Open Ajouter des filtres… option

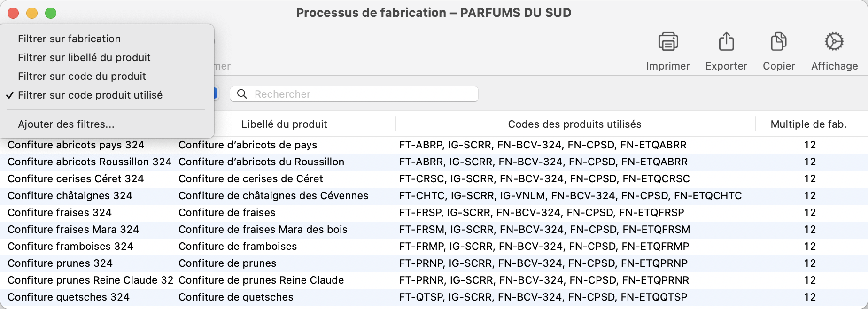(x=66, y=124)
